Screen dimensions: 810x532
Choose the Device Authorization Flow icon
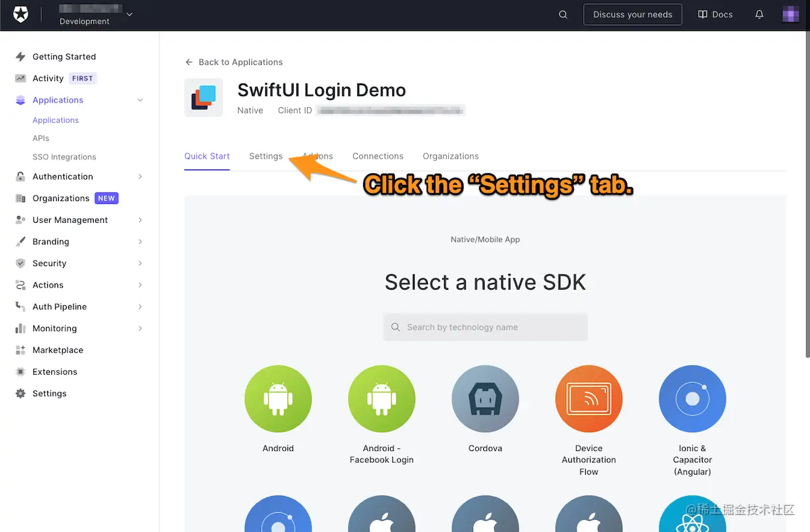589,399
